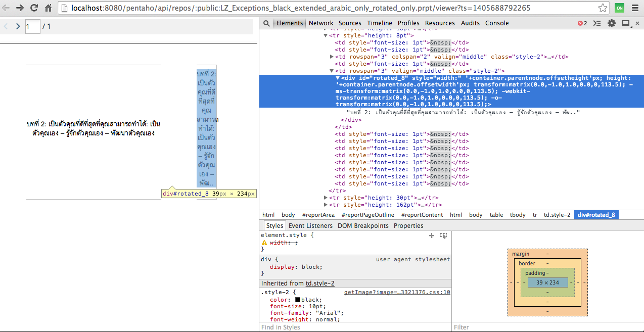
Task: Select #reportContent in breadcrumb
Action: click(422, 215)
